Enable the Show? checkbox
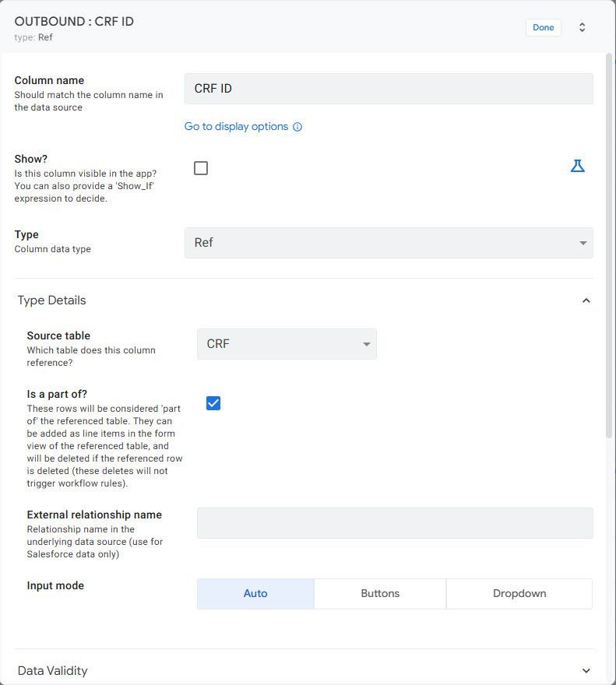 (x=201, y=168)
